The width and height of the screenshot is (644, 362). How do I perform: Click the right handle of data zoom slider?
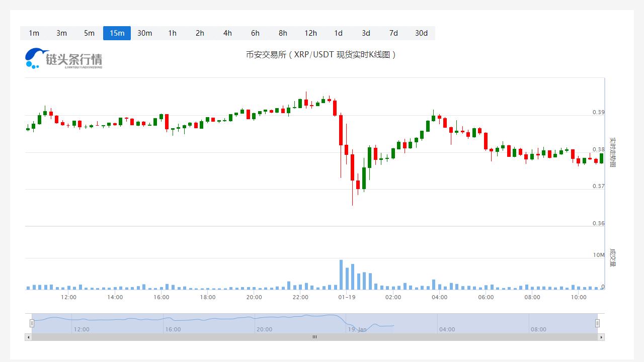pyautogui.click(x=598, y=323)
